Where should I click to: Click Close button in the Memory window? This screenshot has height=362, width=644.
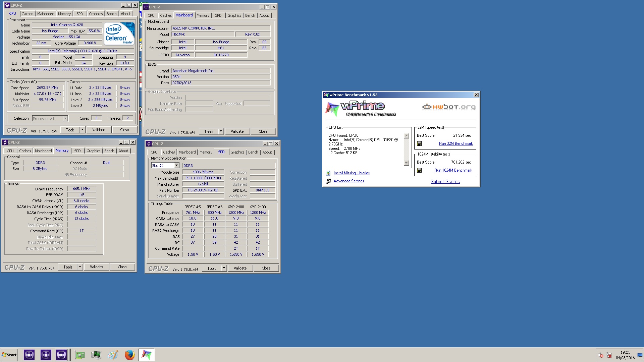coord(122,267)
